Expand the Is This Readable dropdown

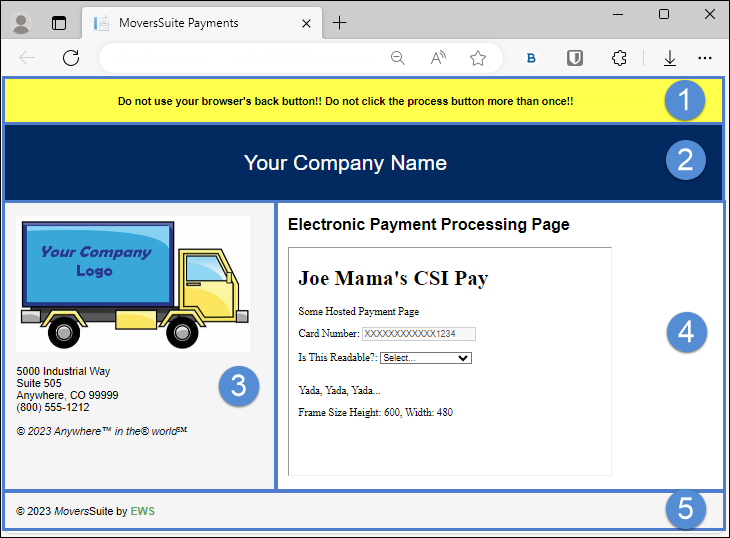point(426,358)
